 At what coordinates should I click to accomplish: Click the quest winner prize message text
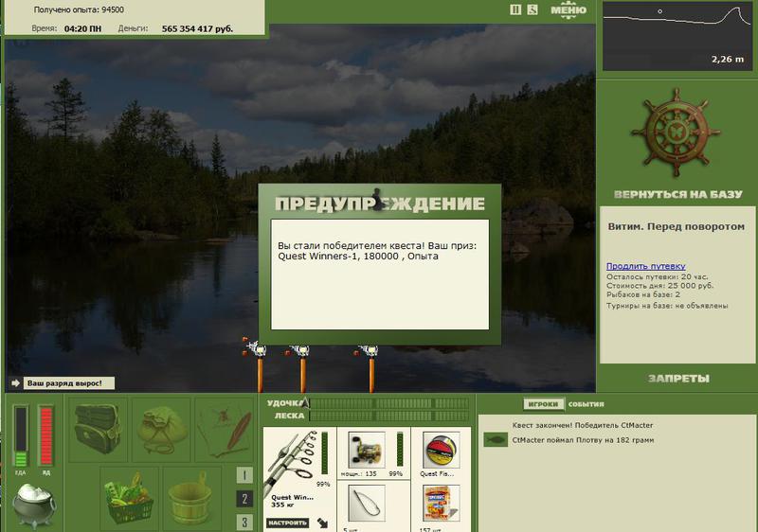coord(377,251)
